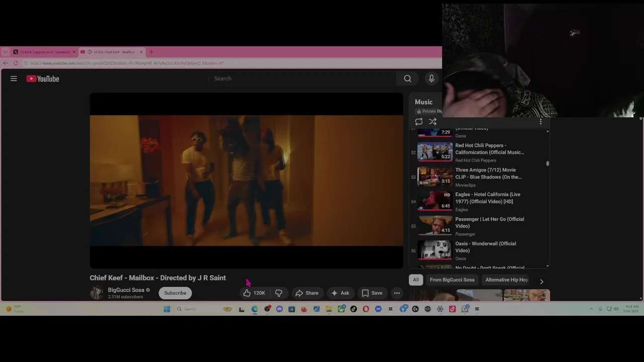Click the playlist panel scrollbar
The image size is (644, 362).
coord(547,163)
